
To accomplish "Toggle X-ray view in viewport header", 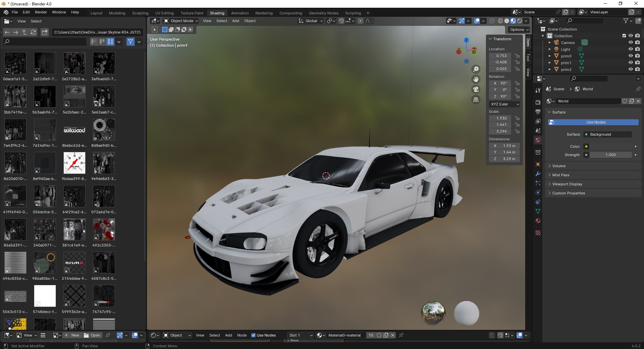I will [492, 21].
